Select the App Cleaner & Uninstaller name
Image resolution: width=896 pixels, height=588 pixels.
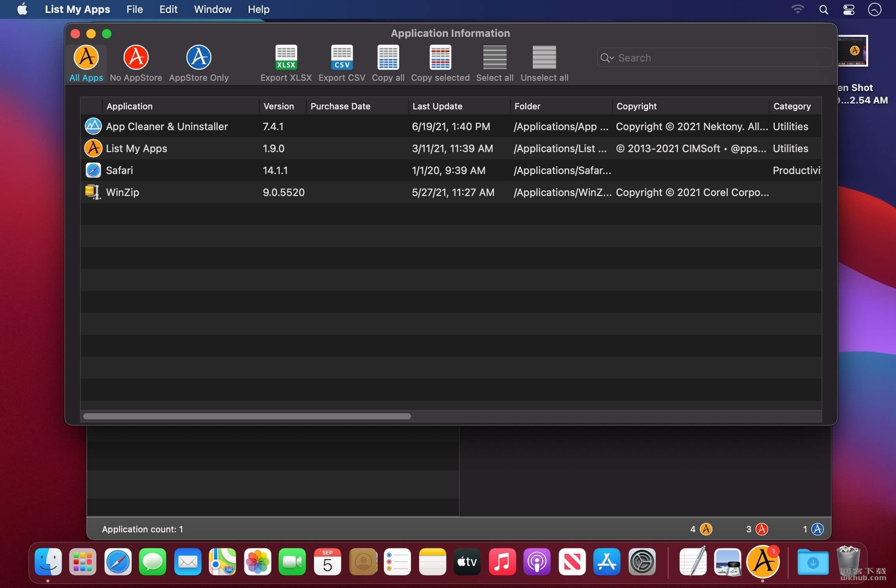pos(167,126)
